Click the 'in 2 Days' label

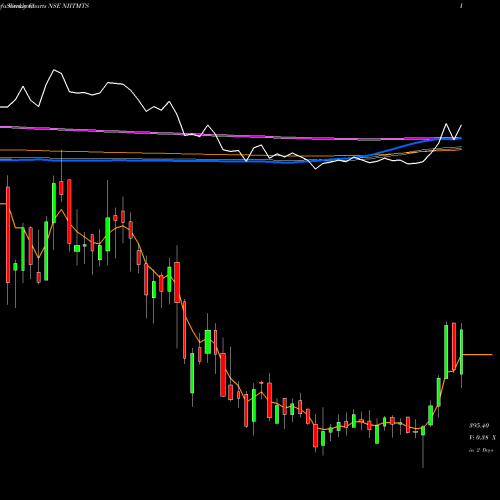point(481,450)
